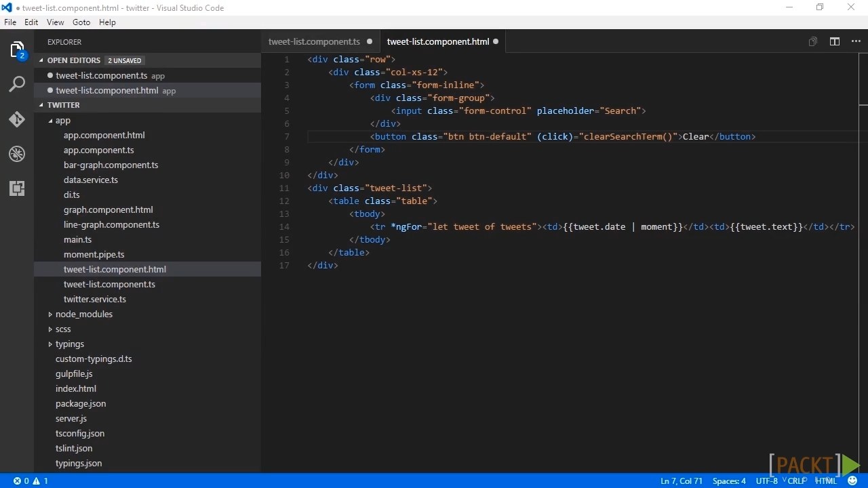This screenshot has height=488, width=868.
Task: Click the editor vertical scrollbar
Action: point(863,264)
